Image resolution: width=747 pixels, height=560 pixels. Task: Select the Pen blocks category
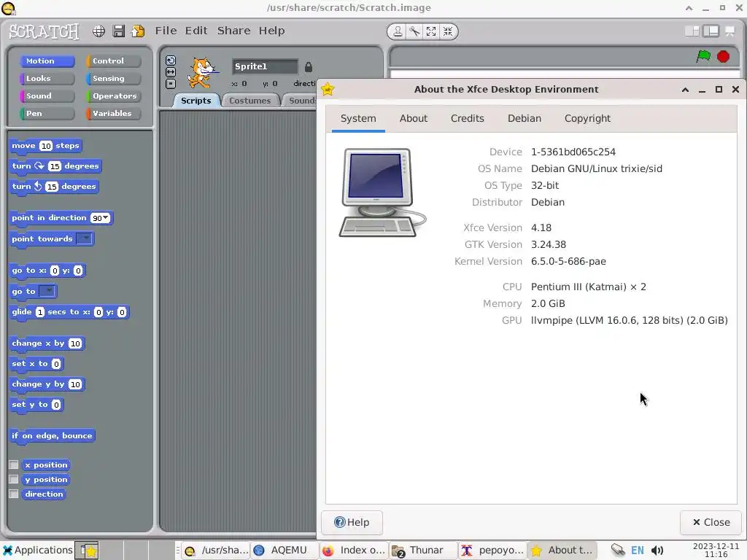pos(47,113)
